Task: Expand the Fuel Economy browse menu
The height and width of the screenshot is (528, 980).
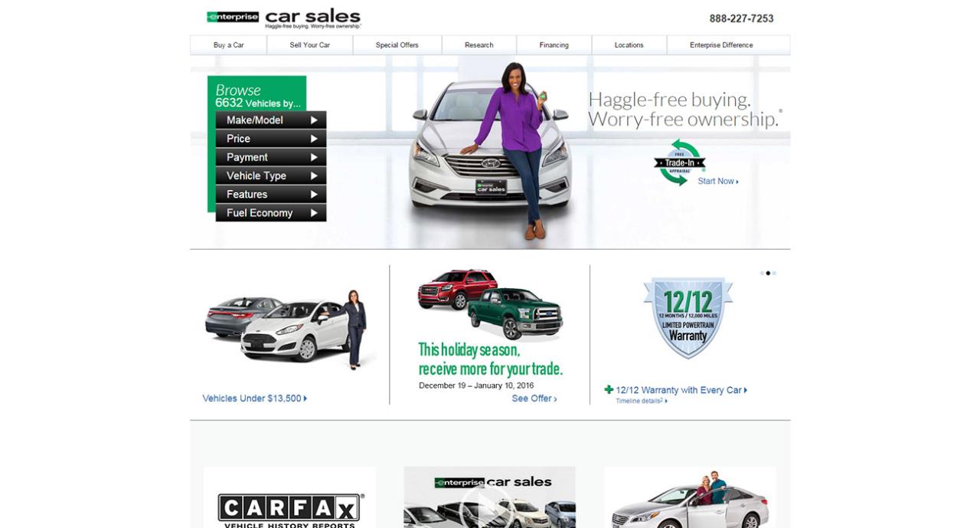Action: point(272,212)
